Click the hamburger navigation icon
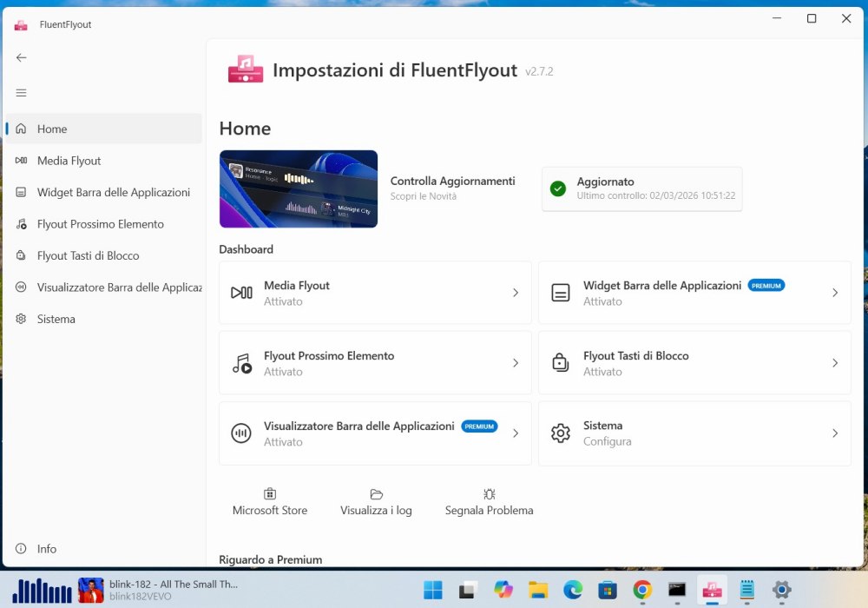 tap(21, 92)
